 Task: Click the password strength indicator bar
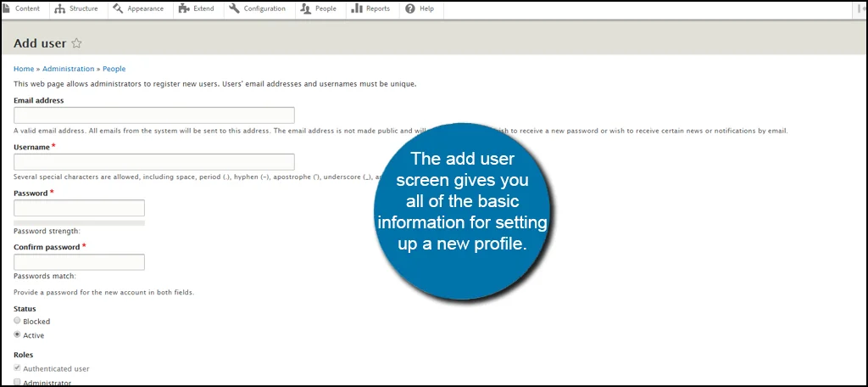point(79,223)
